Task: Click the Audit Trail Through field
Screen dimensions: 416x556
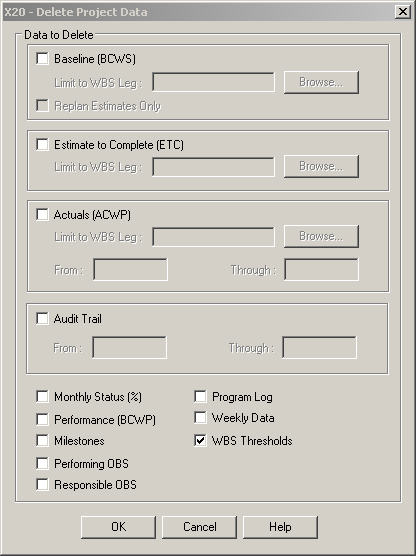Action: [x=320, y=348]
